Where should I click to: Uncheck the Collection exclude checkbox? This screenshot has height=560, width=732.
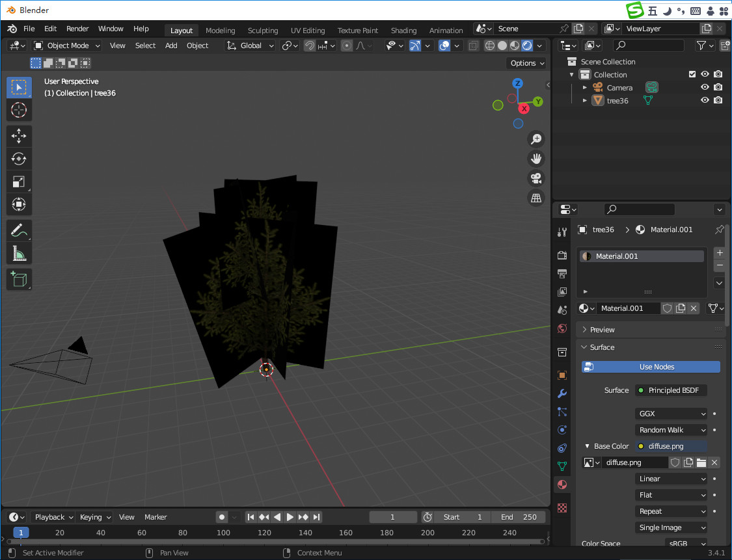692,74
